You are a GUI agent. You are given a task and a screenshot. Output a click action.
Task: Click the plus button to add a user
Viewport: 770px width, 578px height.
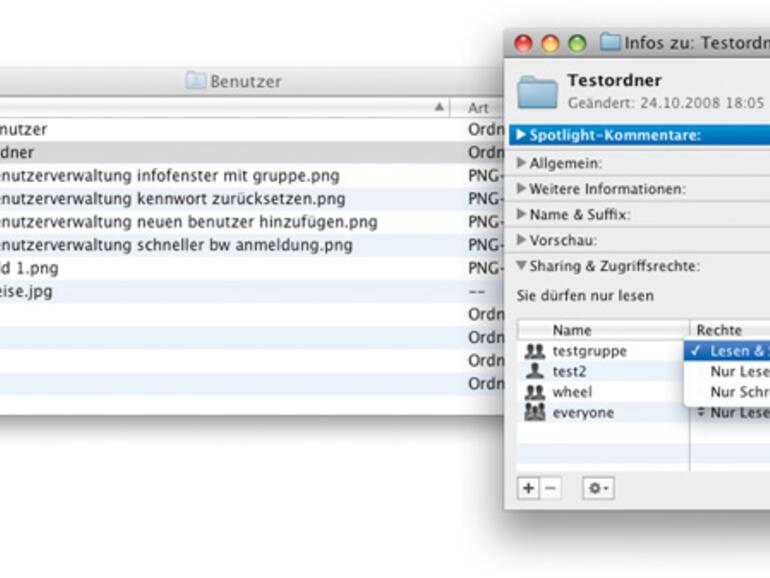(x=528, y=488)
